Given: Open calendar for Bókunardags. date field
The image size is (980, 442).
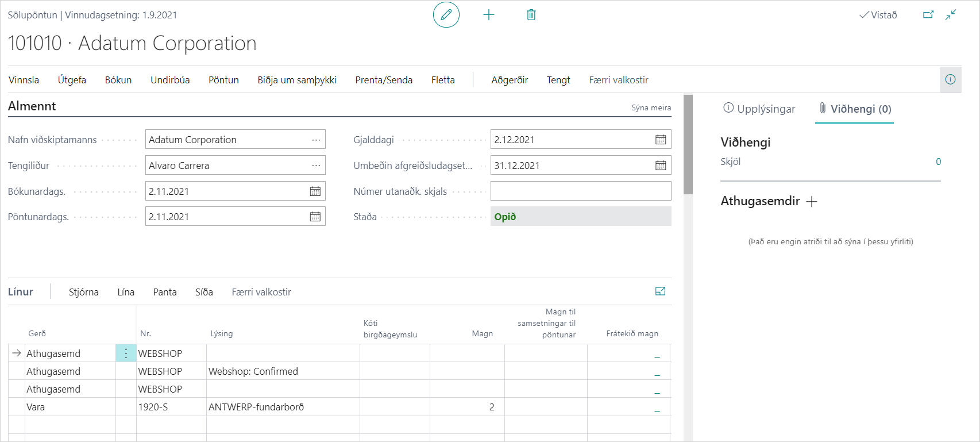Looking at the screenshot, I should [x=315, y=191].
